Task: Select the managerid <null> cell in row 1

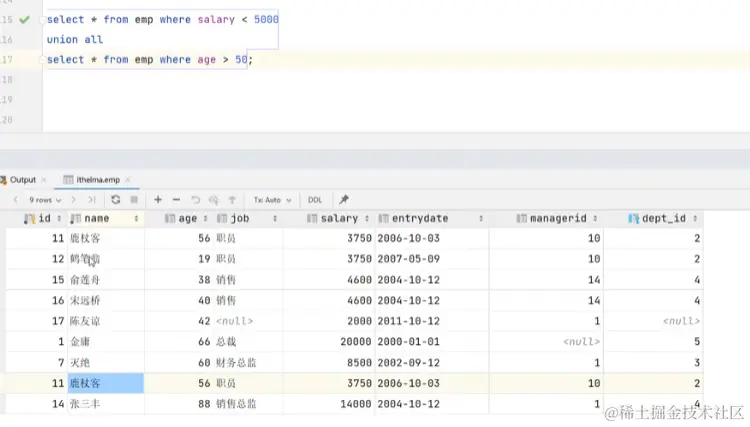Action: click(x=546, y=342)
